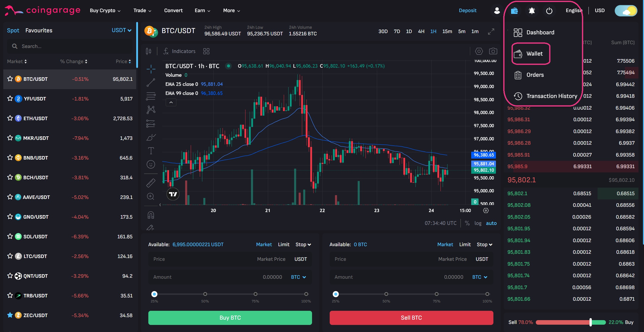Select the ruler measure tool
This screenshot has height=332, width=644.
click(151, 183)
